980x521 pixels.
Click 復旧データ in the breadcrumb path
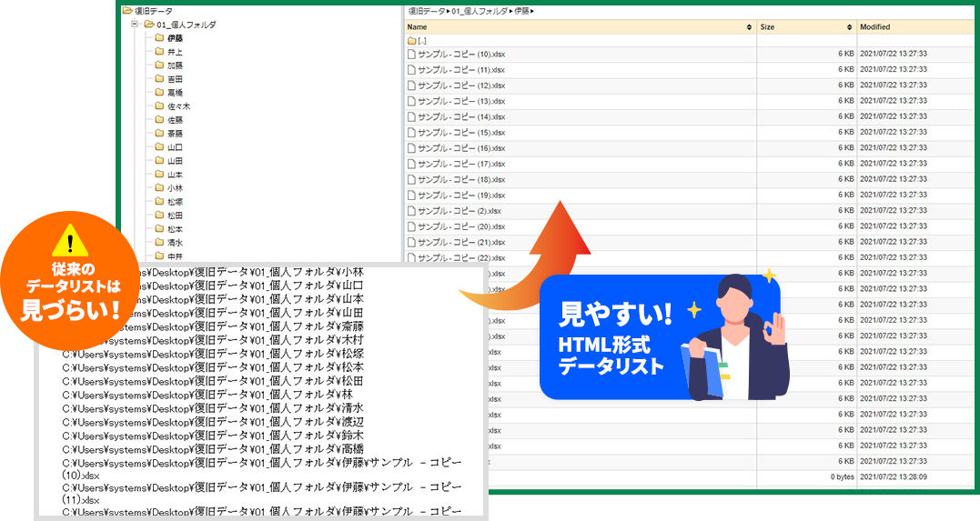click(427, 11)
